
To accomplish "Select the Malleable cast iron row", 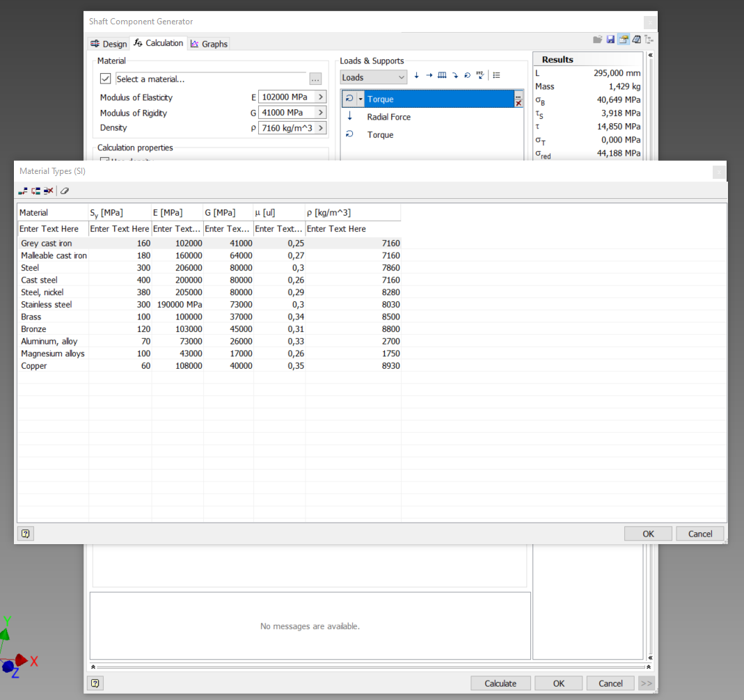I will coord(209,255).
